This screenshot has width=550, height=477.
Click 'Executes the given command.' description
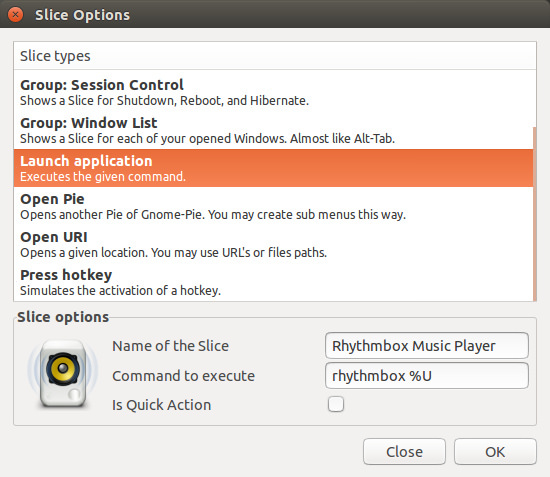point(102,176)
